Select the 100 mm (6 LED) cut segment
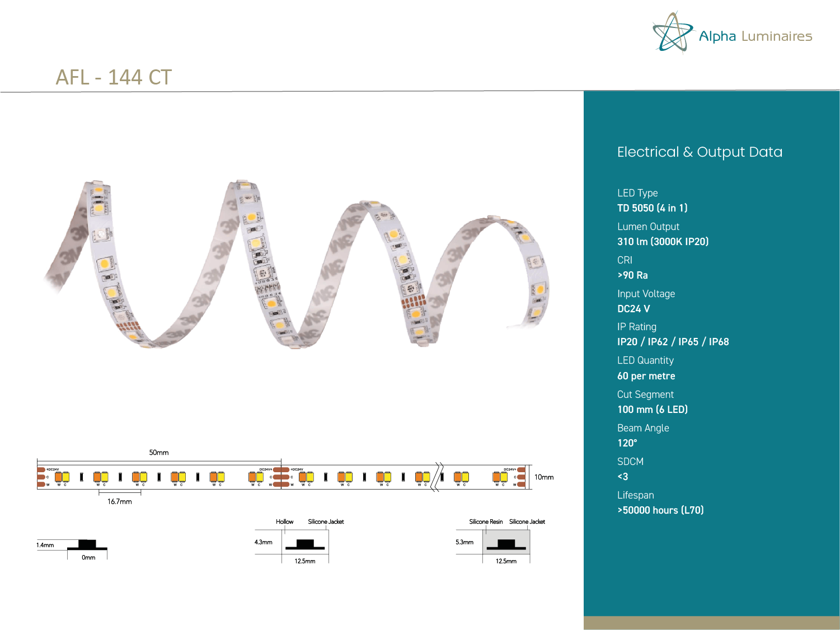 click(x=652, y=410)
